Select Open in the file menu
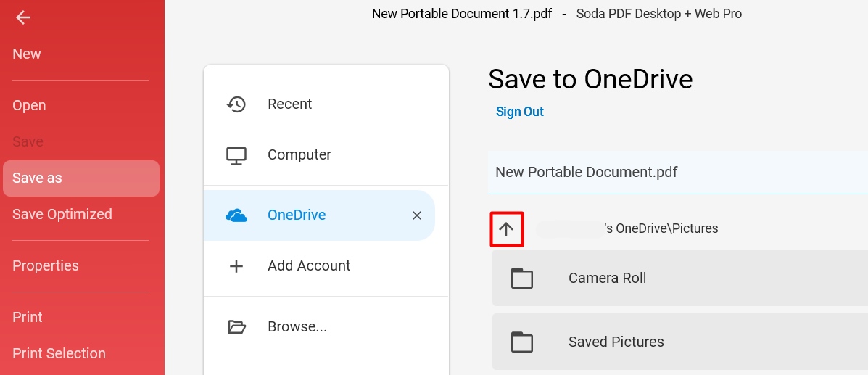This screenshot has height=375, width=868. 29,106
